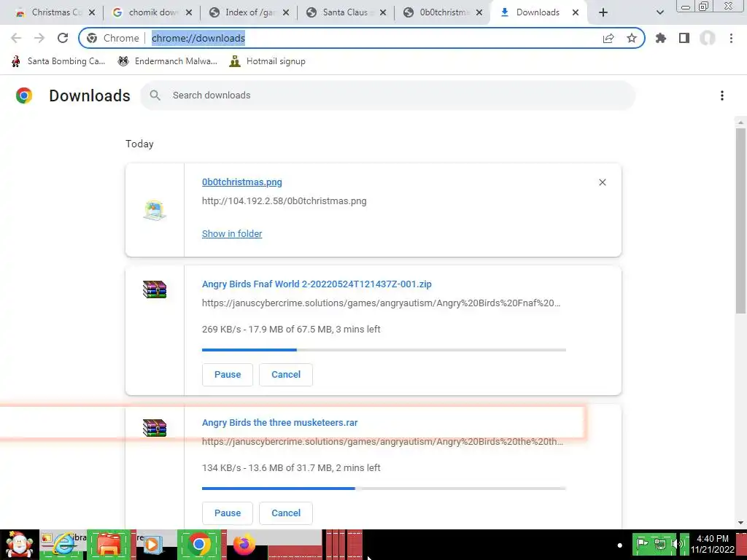Bookmark this page with the star
747x560 pixels.
pos(632,38)
